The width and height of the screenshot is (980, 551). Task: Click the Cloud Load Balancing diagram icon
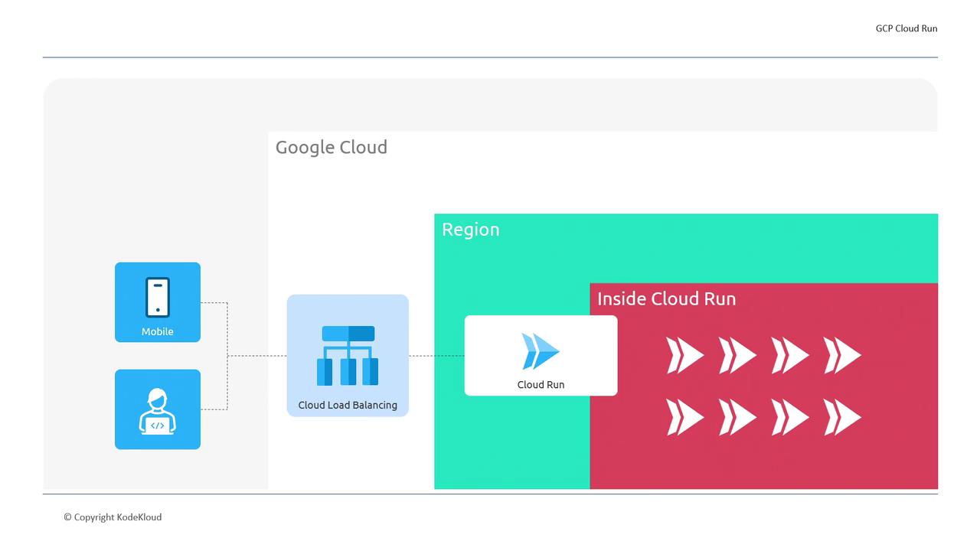tap(348, 355)
